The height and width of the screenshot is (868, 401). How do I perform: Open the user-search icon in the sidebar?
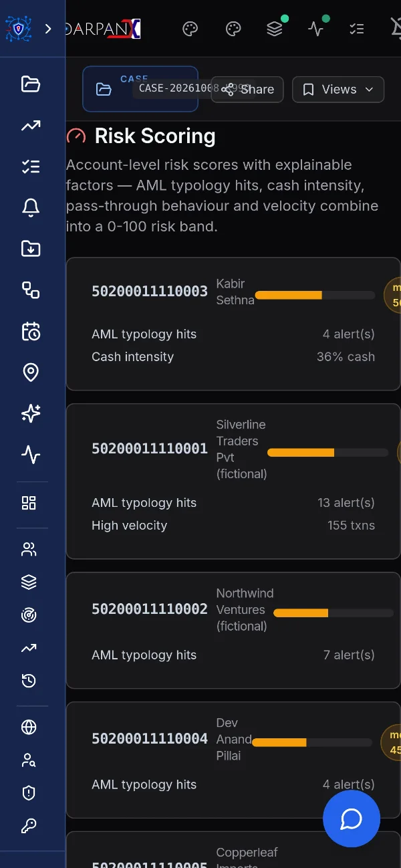29,760
